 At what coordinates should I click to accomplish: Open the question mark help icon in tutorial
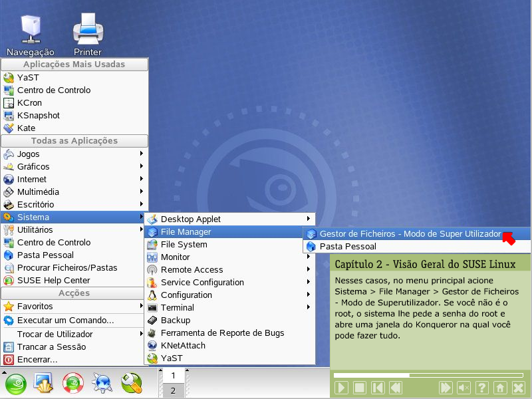[x=482, y=388]
